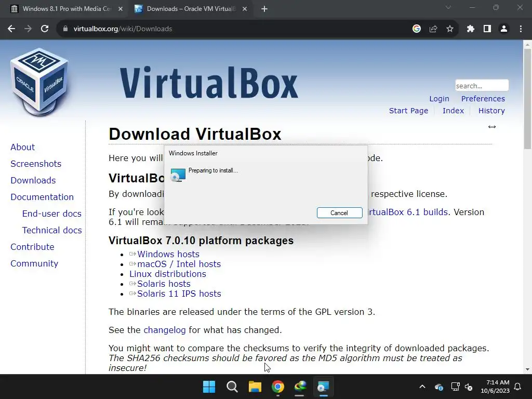Screen dimensions: 532x399
Task: Click the OneDrive cloud tray icon
Action: 438,387
